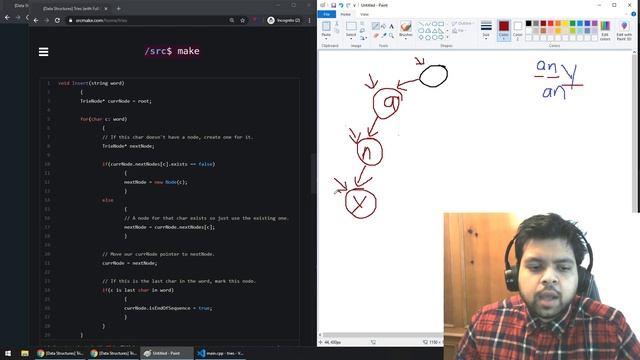This screenshot has height=360, width=640.
Task: Select the Magnifier tool in Paint
Action: tap(391, 36)
